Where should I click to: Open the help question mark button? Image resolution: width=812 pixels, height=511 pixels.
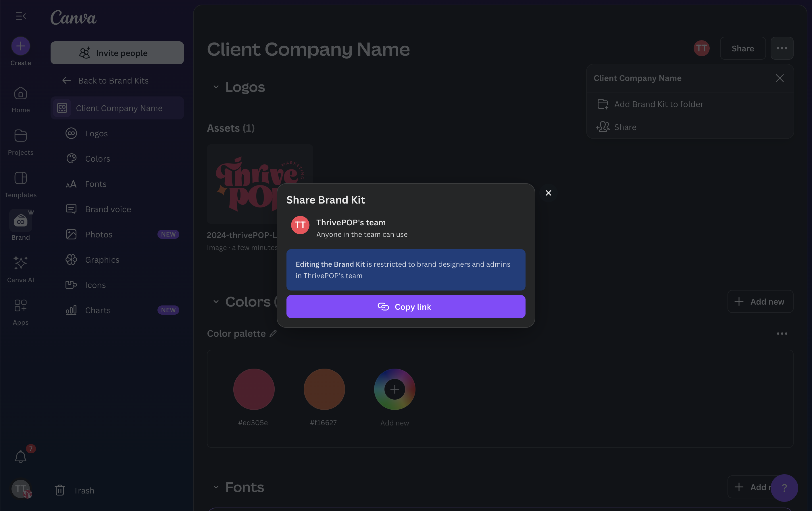click(784, 488)
